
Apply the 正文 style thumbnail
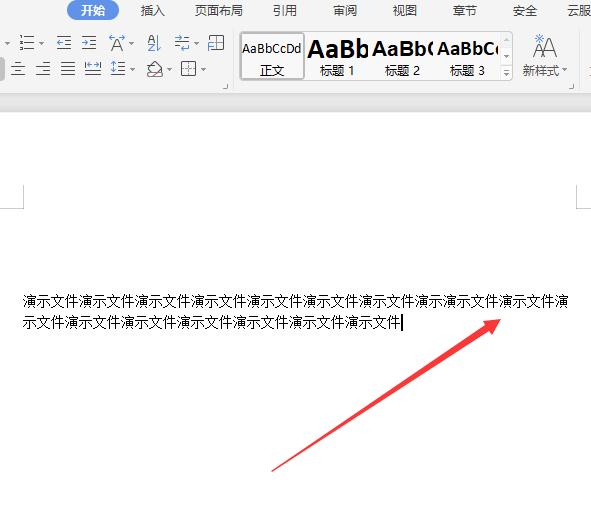pos(272,56)
